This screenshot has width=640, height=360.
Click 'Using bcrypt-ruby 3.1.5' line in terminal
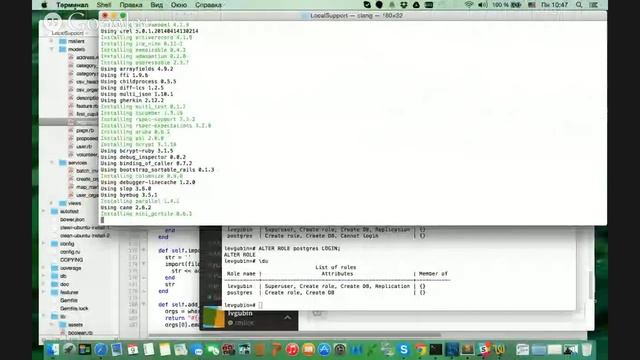pyautogui.click(x=137, y=151)
